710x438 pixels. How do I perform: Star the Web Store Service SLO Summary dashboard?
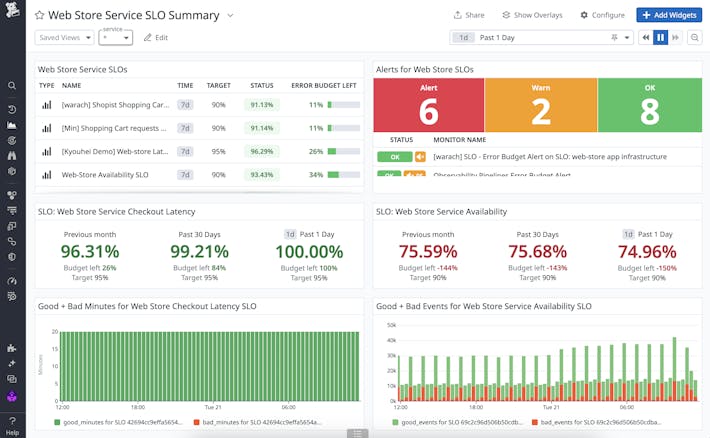(40, 16)
